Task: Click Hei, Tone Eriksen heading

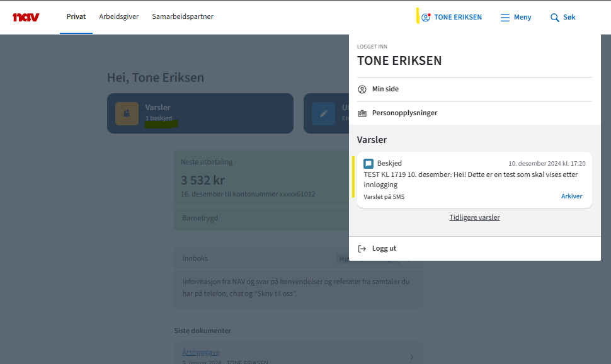Action: tap(156, 77)
